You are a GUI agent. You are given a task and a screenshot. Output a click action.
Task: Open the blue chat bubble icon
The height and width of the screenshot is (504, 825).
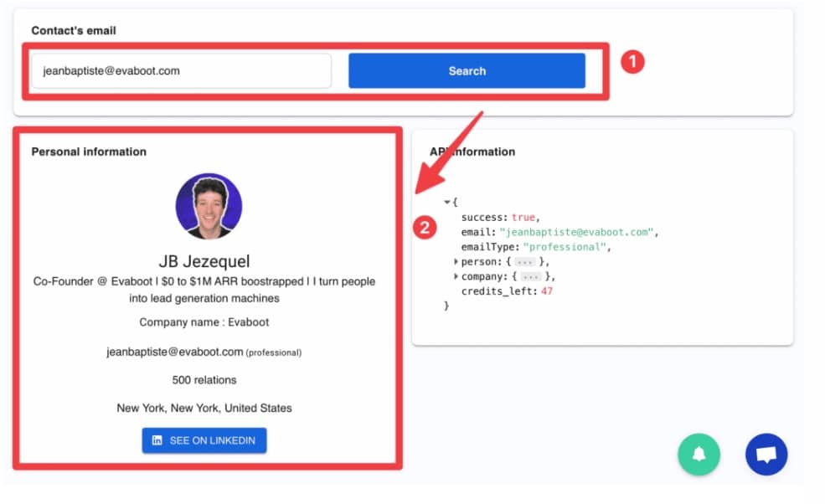[x=766, y=454]
